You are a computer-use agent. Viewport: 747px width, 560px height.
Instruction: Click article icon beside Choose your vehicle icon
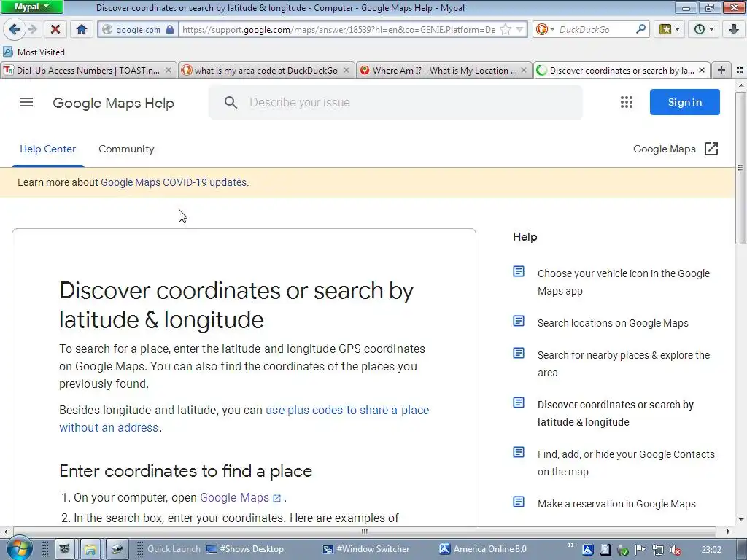click(x=519, y=271)
